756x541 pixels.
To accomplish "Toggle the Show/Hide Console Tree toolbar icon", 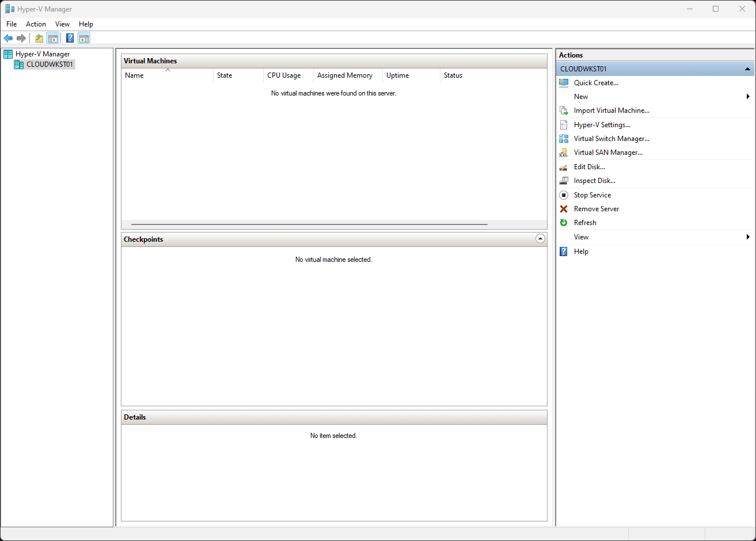I will tap(53, 39).
